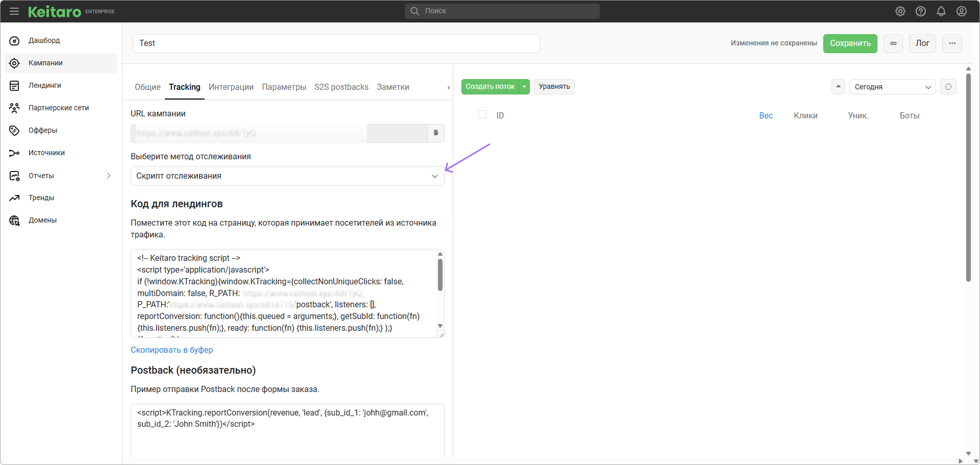
Task: Click the Сохранить button
Action: click(850, 43)
